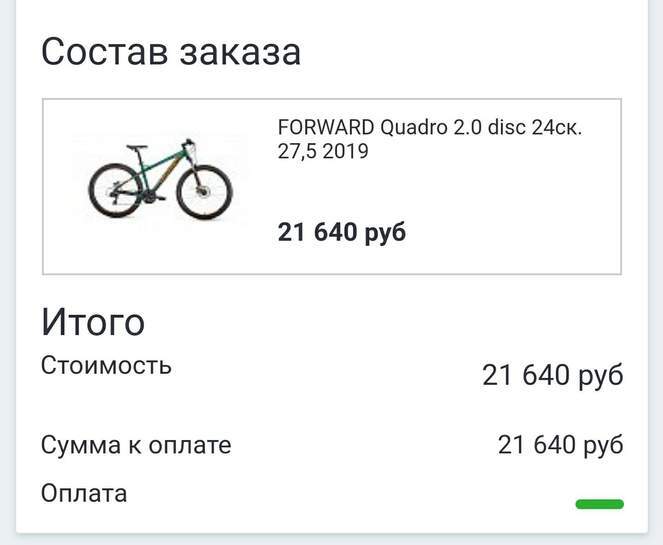This screenshot has width=663, height=545.
Task: Click the Оплата label
Action: pyautogui.click(x=84, y=493)
